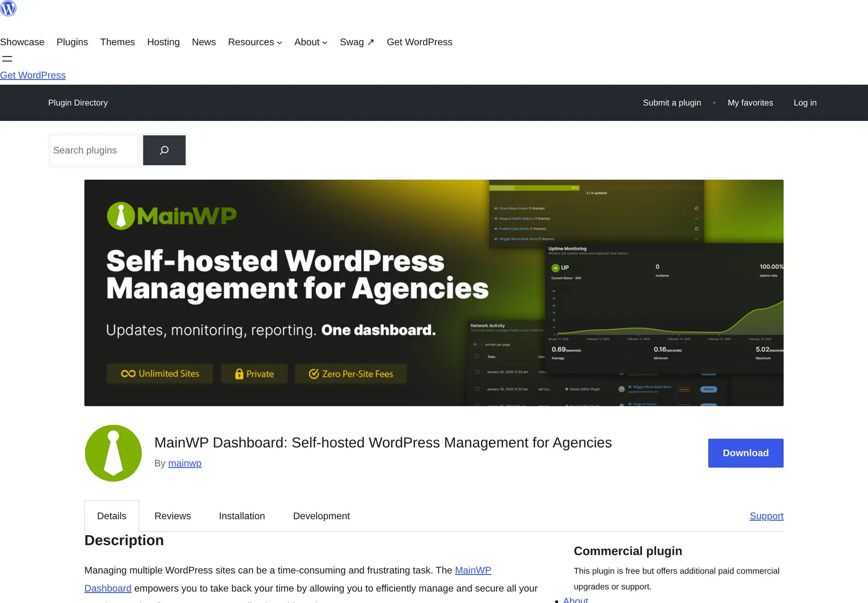
Task: Select the Details tab
Action: pos(112,516)
